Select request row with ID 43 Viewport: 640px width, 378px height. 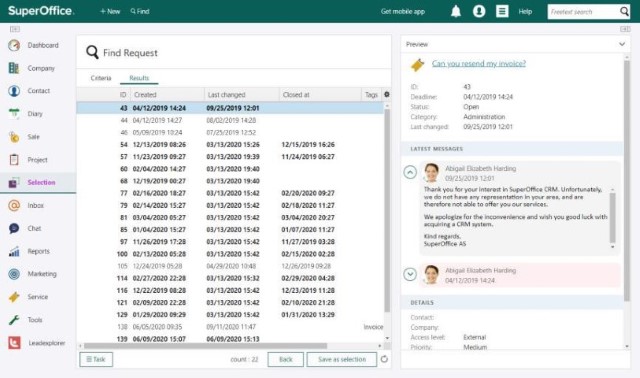tap(230, 108)
